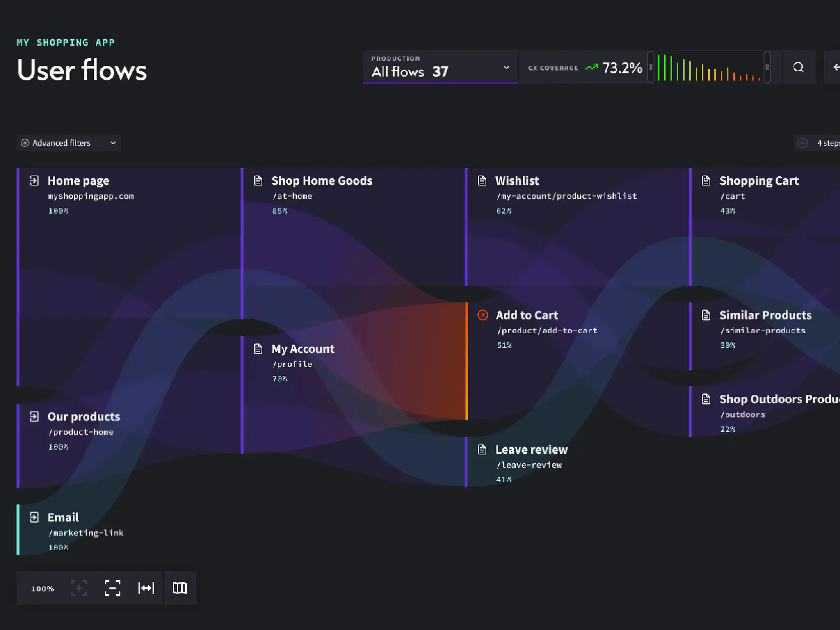The height and width of the screenshot is (630, 840).
Task: Open the Shop Home Goods node
Action: tap(322, 180)
